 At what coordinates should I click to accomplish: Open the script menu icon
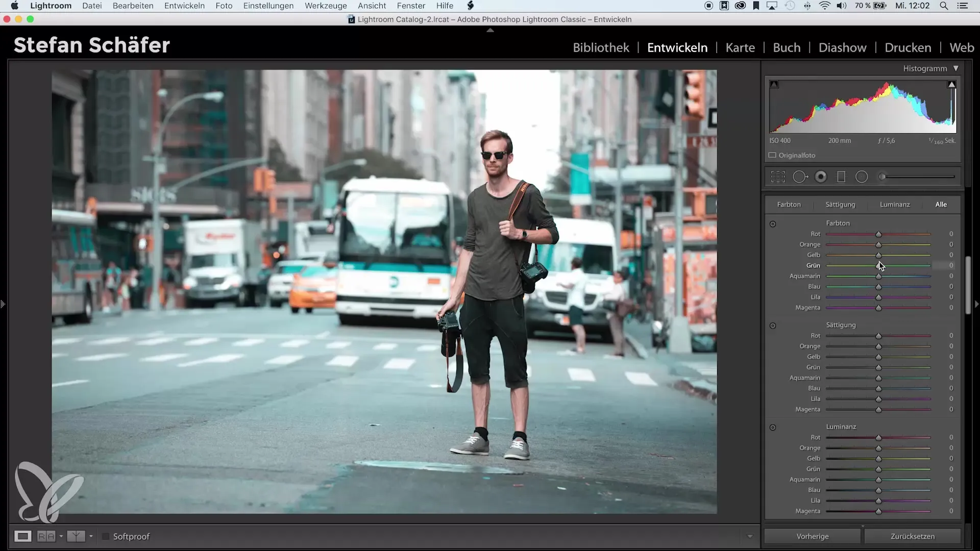[470, 6]
